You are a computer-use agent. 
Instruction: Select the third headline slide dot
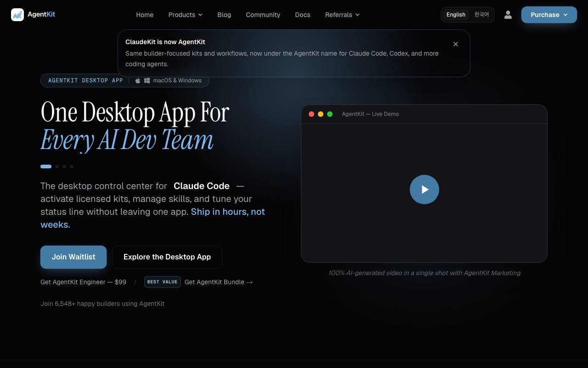tap(64, 167)
